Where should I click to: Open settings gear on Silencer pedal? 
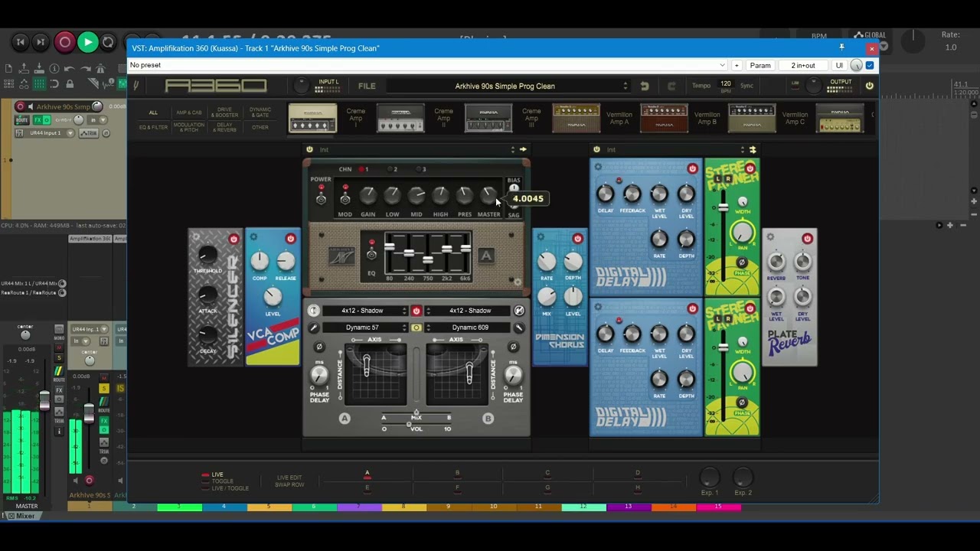[x=195, y=237]
